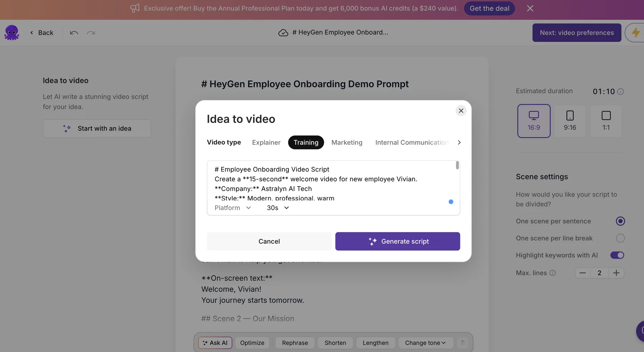Select the 1:1 square aspect ratio
Image resolution: width=644 pixels, height=352 pixels.
606,121
